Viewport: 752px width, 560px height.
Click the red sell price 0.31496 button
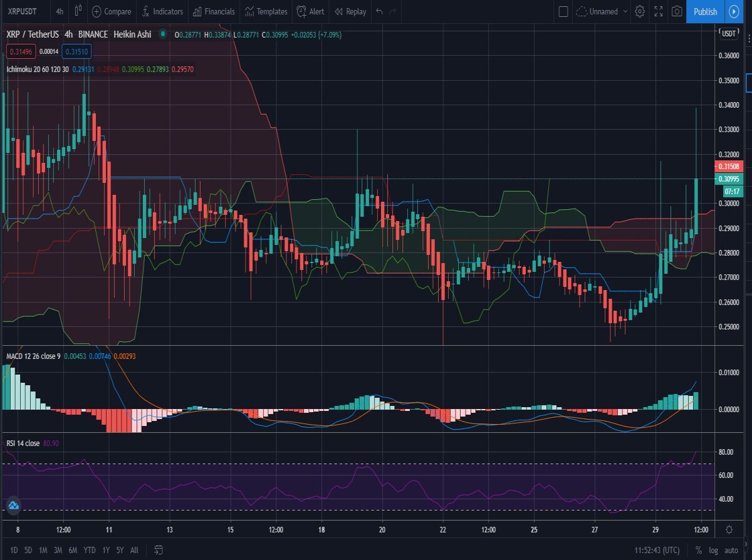21,51
